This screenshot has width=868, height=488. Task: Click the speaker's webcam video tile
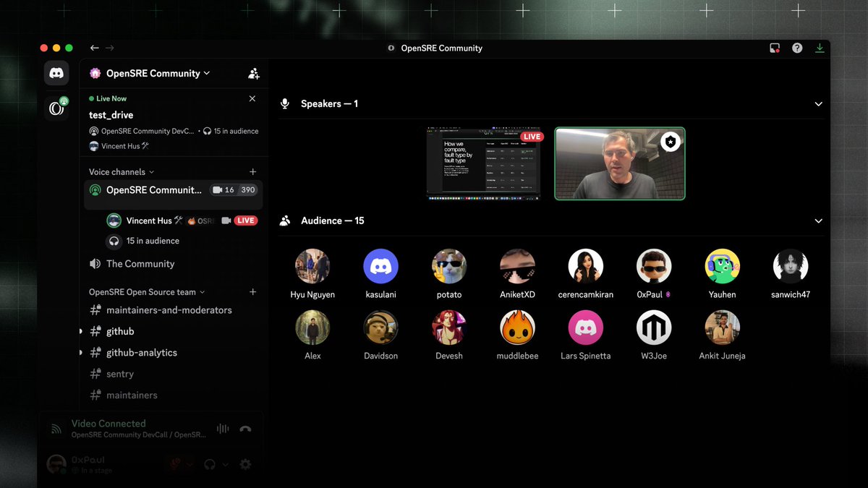(620, 164)
